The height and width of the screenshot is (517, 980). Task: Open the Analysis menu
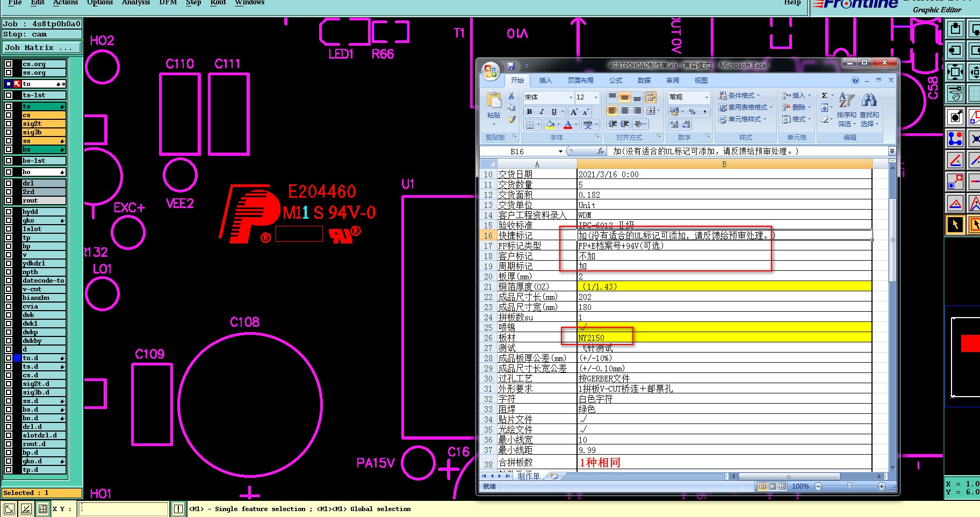(136, 3)
